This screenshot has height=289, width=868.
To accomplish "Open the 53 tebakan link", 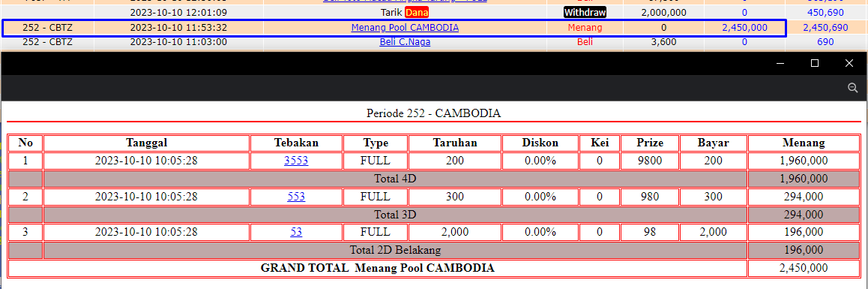I will point(296,232).
